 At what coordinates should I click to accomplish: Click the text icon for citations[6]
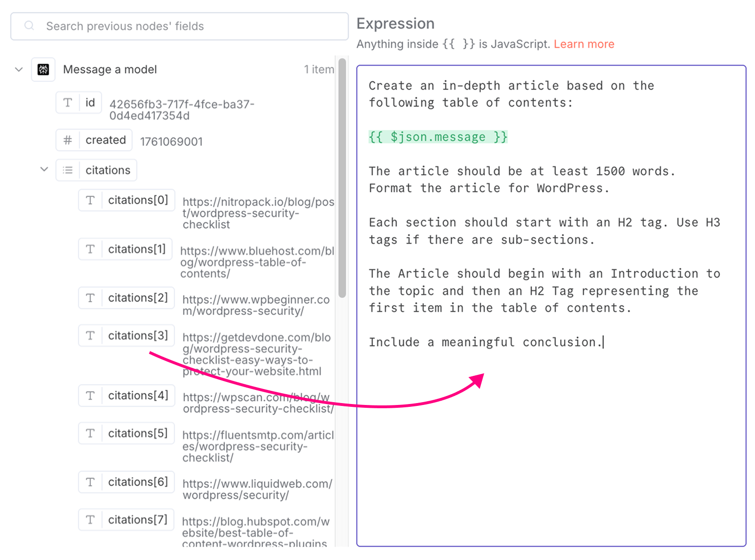pyautogui.click(x=90, y=482)
